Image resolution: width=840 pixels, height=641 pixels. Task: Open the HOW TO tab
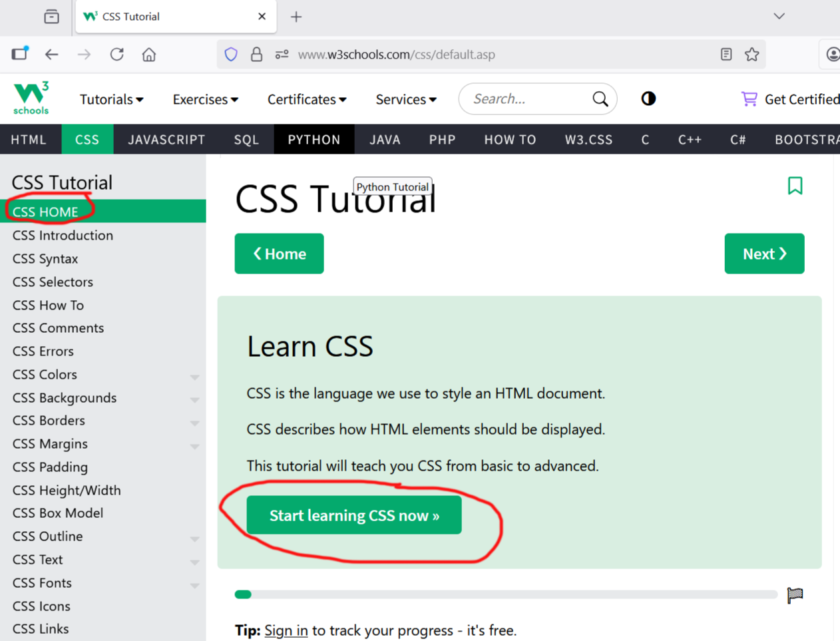pyautogui.click(x=510, y=139)
